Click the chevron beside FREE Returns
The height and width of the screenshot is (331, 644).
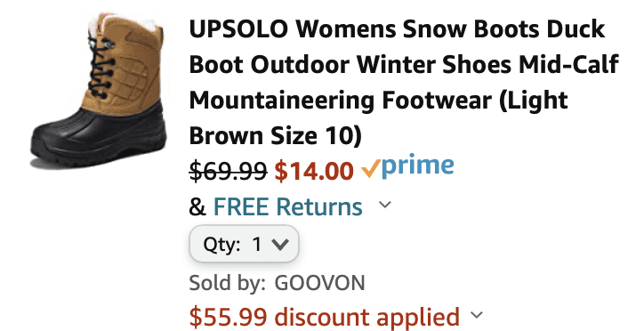385,204
